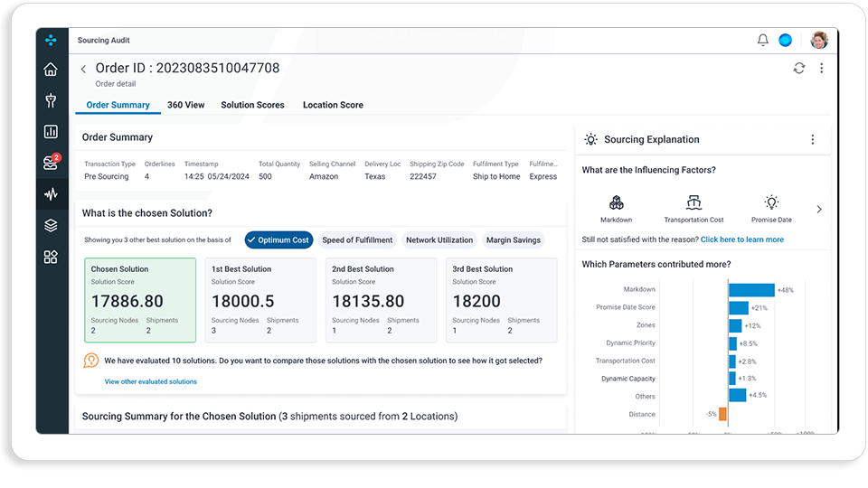Image resolution: width=868 pixels, height=488 pixels.
Task: Click the 222457 shipping zip code
Action: [x=423, y=176]
